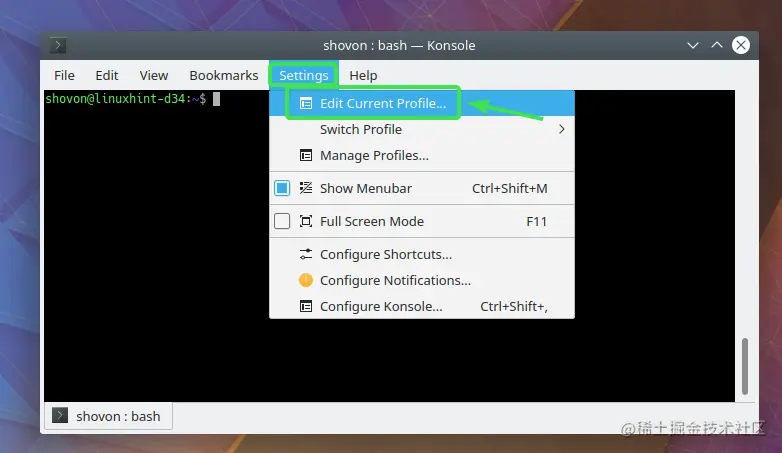The height and width of the screenshot is (453, 782).
Task: Select the shovon : bash tab
Action: (x=109, y=416)
